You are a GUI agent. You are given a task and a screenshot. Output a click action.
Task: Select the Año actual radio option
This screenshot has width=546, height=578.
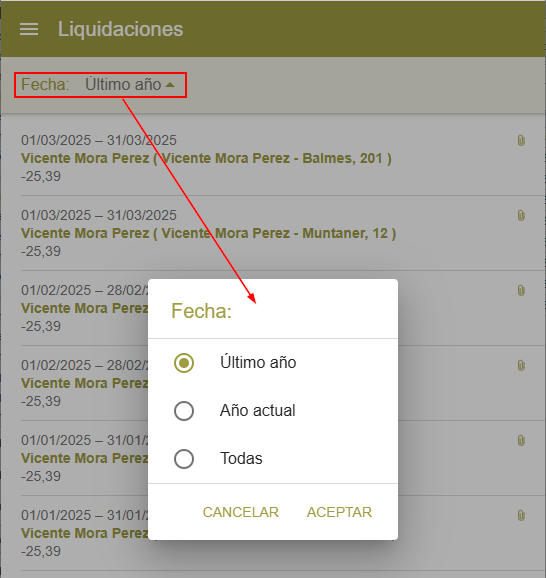184,411
